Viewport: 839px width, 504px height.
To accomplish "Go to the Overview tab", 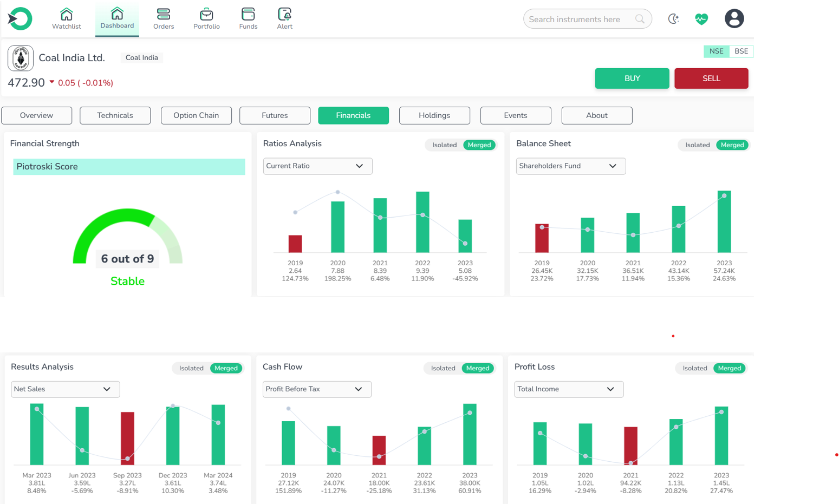I will click(36, 115).
